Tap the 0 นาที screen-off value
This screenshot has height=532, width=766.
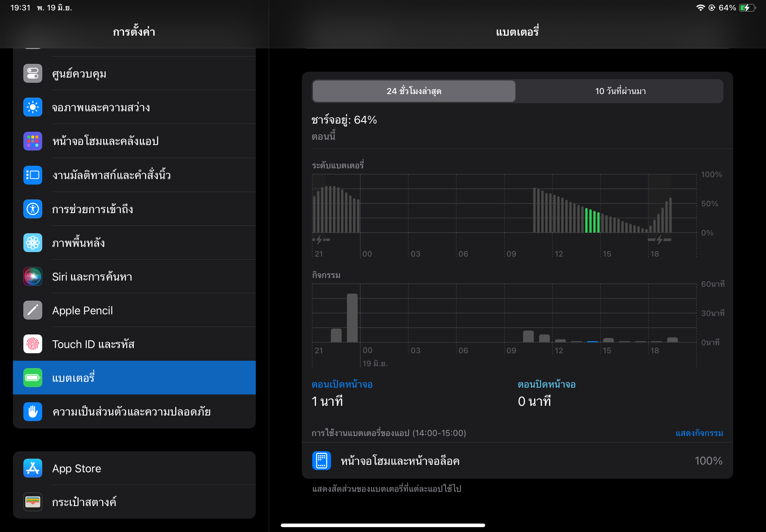[534, 401]
